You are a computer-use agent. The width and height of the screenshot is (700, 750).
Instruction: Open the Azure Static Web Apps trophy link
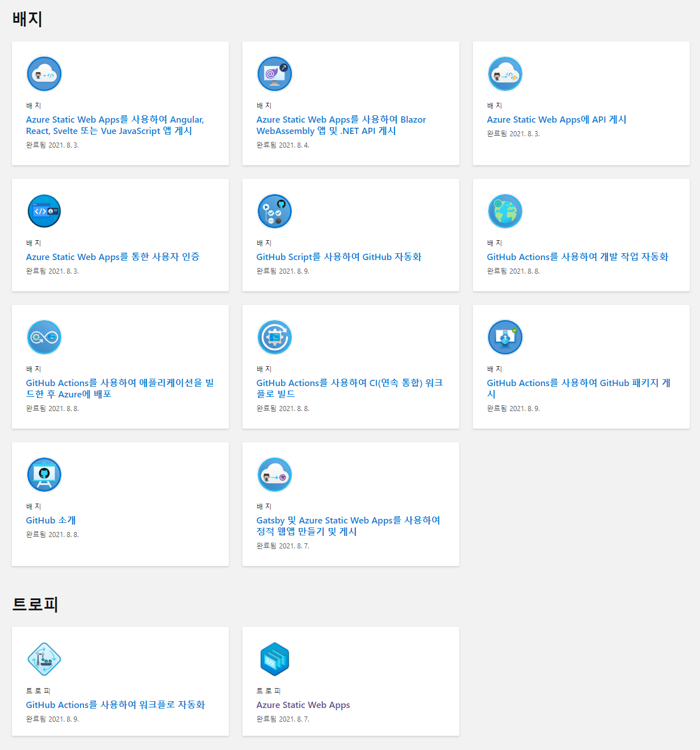(x=303, y=705)
